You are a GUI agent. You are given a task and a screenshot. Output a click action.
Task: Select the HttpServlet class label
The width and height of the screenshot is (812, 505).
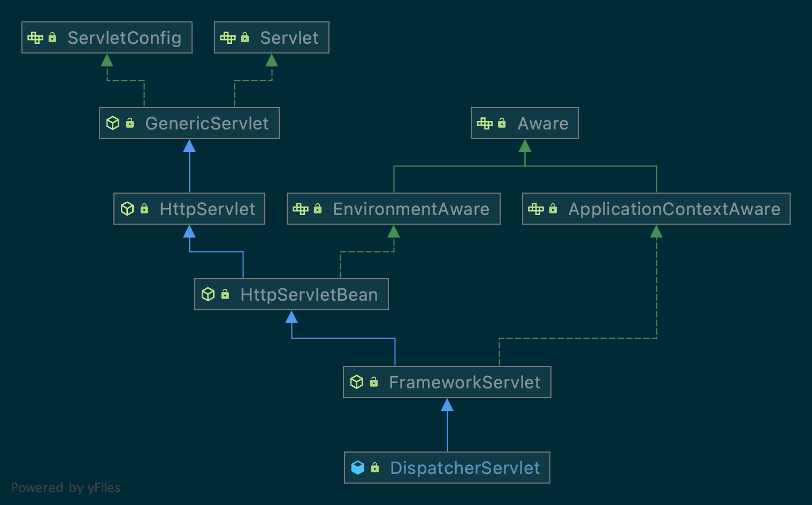(208, 209)
